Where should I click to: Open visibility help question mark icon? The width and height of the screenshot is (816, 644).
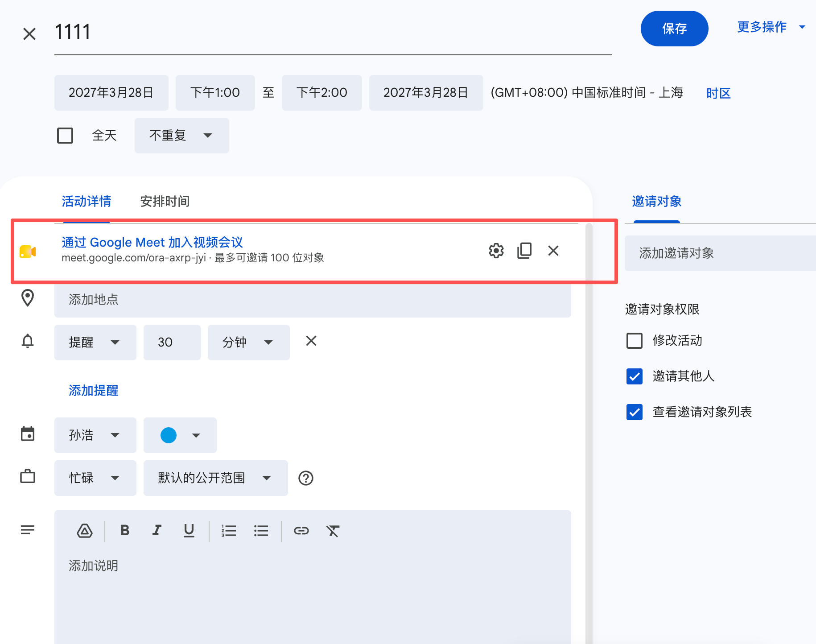coord(306,478)
